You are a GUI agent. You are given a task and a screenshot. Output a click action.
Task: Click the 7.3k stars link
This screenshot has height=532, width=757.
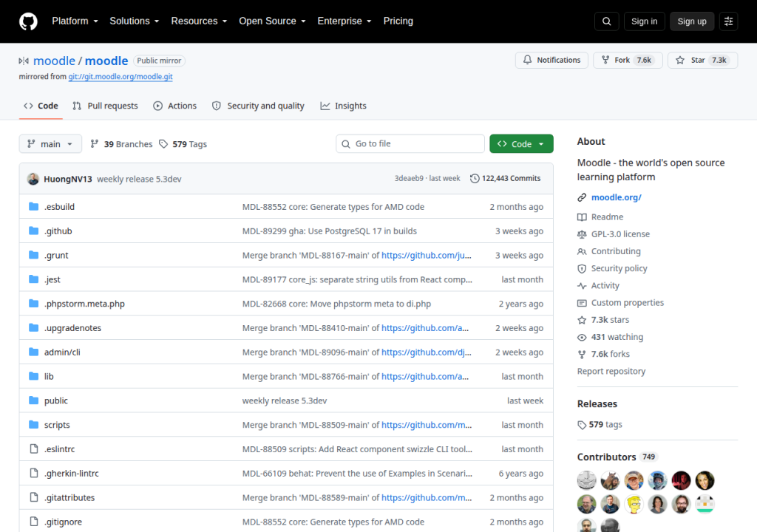610,320
